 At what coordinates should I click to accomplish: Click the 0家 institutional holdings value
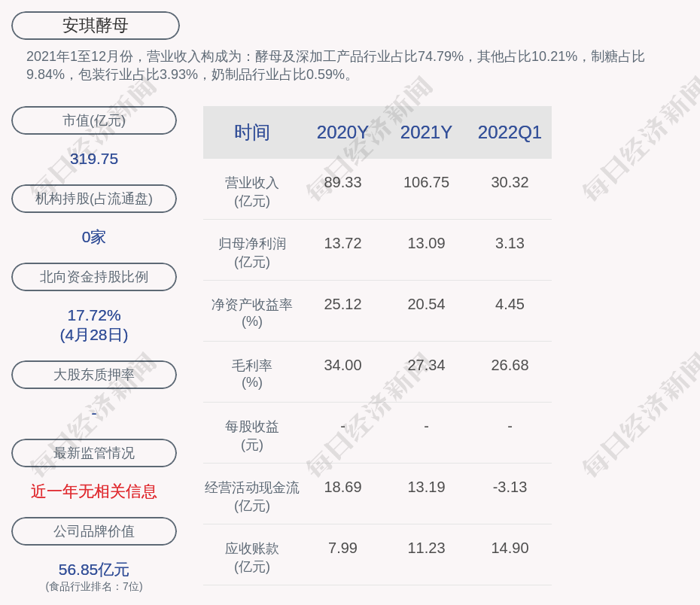point(94,237)
